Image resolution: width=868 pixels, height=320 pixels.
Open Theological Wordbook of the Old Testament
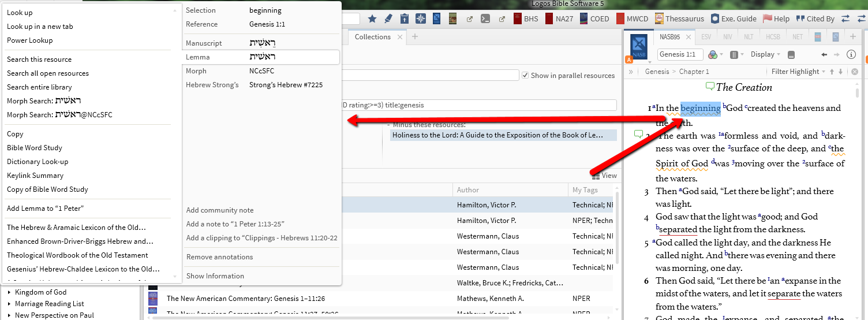click(x=77, y=255)
